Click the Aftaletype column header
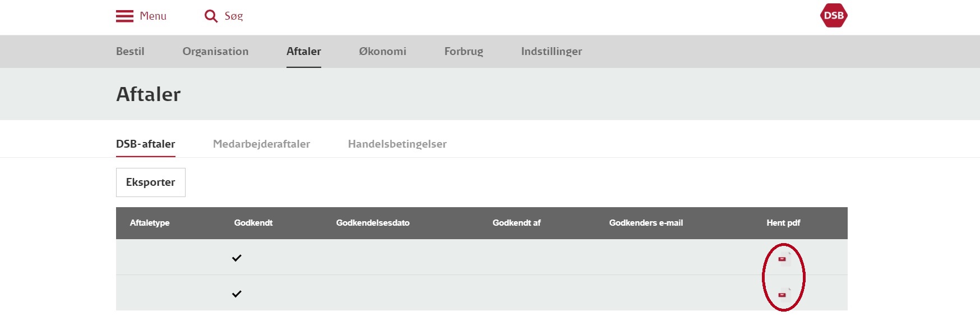 150,223
